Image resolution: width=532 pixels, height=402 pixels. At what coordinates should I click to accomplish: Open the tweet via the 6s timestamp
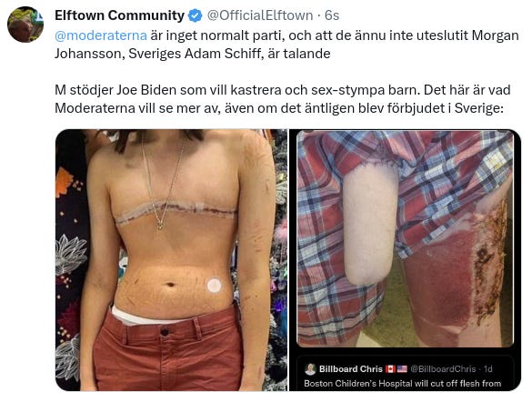[332, 15]
